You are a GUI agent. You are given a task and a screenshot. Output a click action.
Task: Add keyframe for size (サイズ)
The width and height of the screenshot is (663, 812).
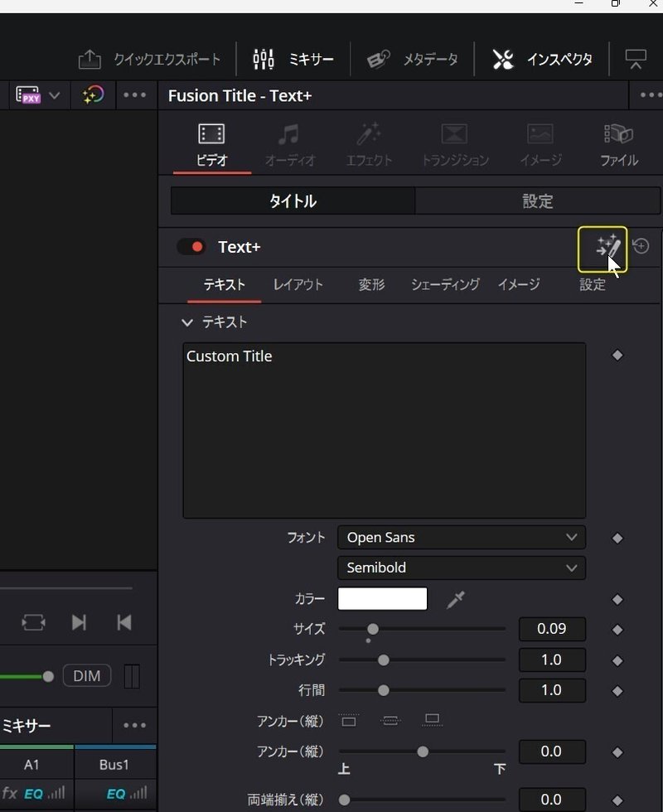(x=617, y=630)
